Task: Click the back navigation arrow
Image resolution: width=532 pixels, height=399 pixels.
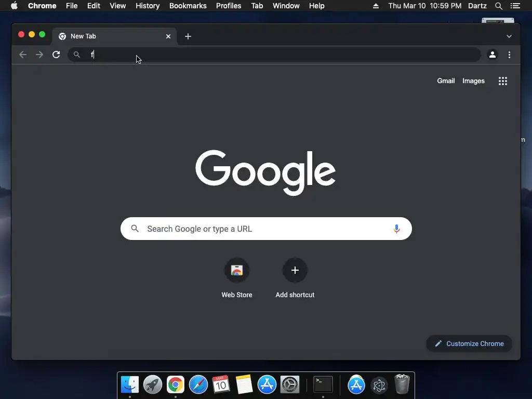Action: click(x=23, y=55)
